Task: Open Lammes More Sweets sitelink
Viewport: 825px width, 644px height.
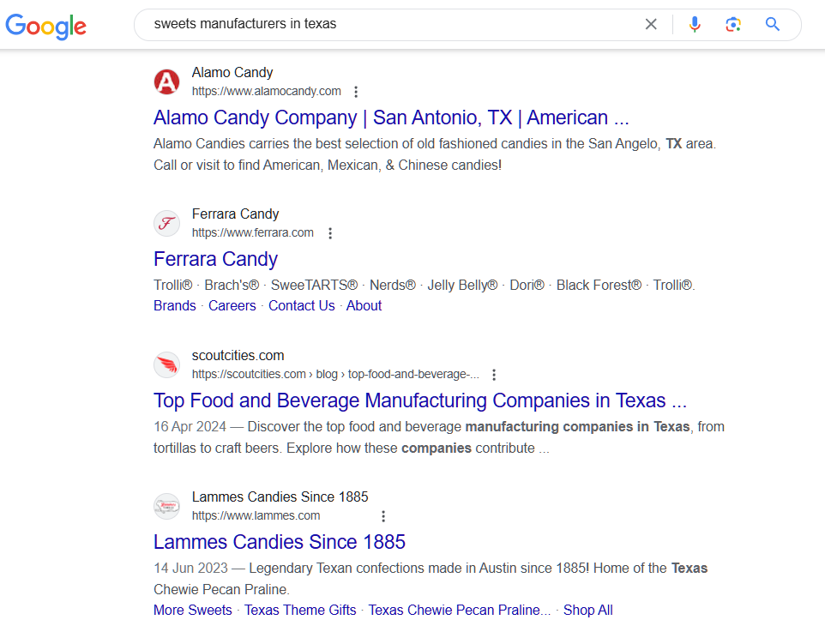Action: pos(193,610)
